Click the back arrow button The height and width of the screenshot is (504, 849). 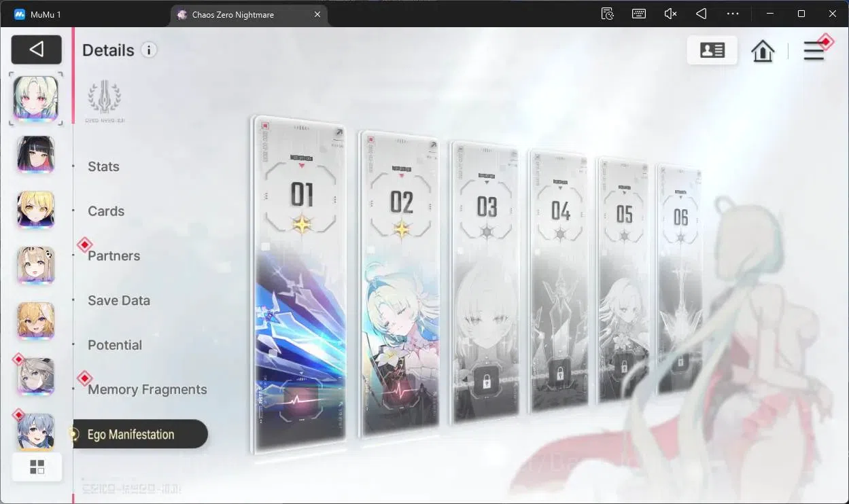click(37, 50)
